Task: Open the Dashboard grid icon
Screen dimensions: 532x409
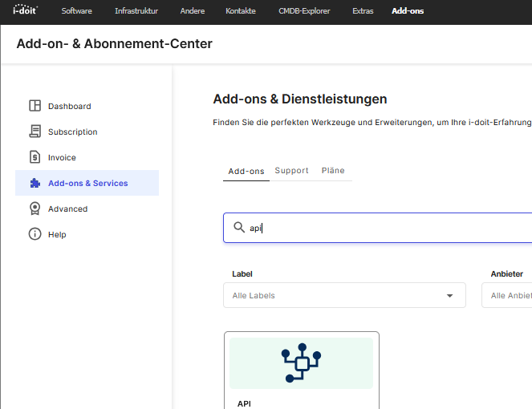Action: click(x=35, y=106)
